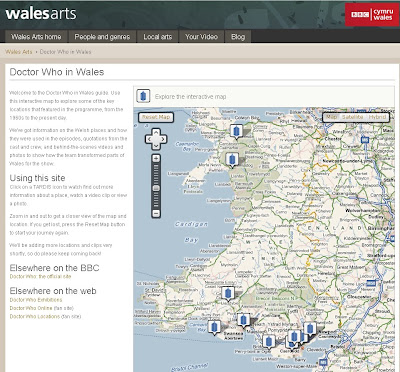Click the TARDIS icon beside Explore the interactive map

tap(143, 96)
